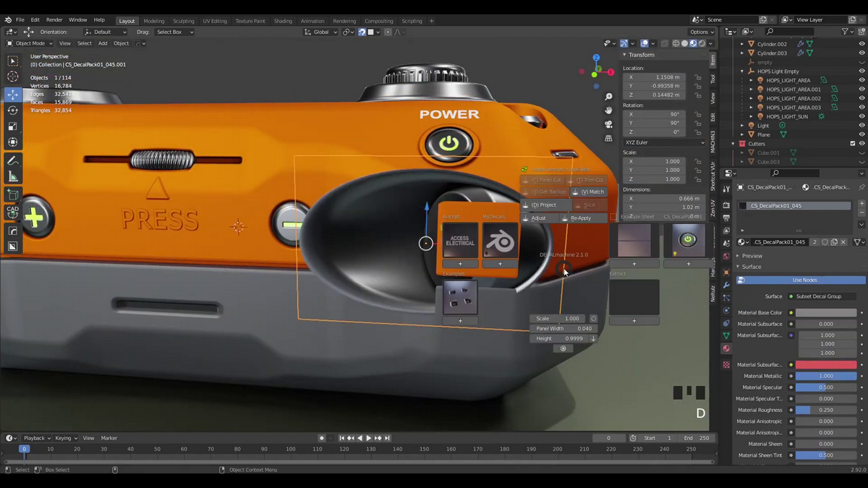Select the ACCESS ELECTRICAL decal thumbnail
Viewport: 868px width, 488px height.
click(460, 241)
